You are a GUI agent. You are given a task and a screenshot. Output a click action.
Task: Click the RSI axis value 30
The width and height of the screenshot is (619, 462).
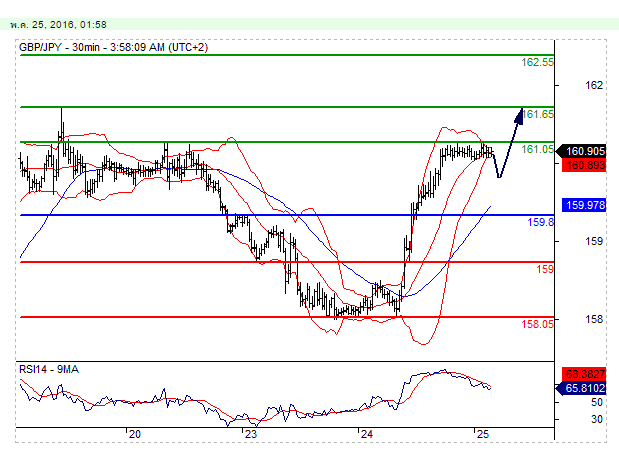[x=597, y=419]
